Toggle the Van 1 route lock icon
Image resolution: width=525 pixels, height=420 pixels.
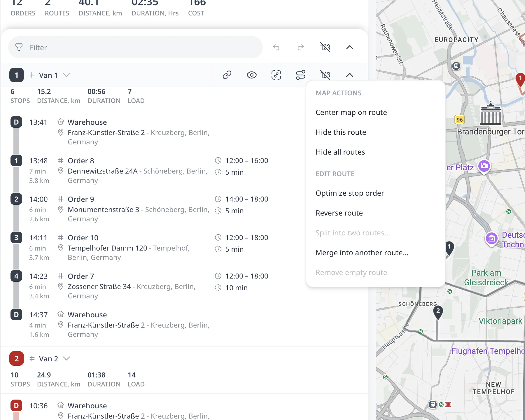(325, 75)
